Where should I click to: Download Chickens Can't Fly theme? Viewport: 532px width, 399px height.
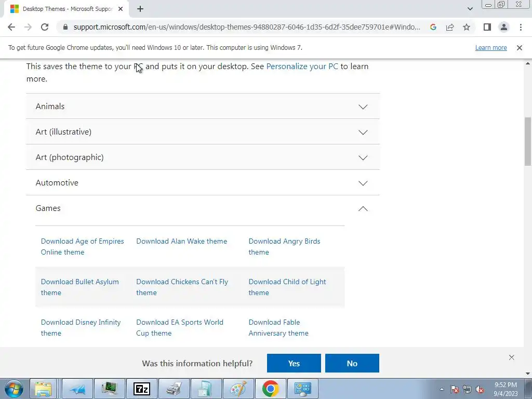182,287
